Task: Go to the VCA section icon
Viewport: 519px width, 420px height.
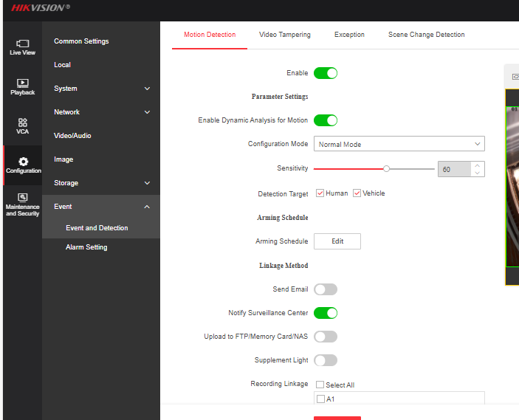Action: pos(22,125)
